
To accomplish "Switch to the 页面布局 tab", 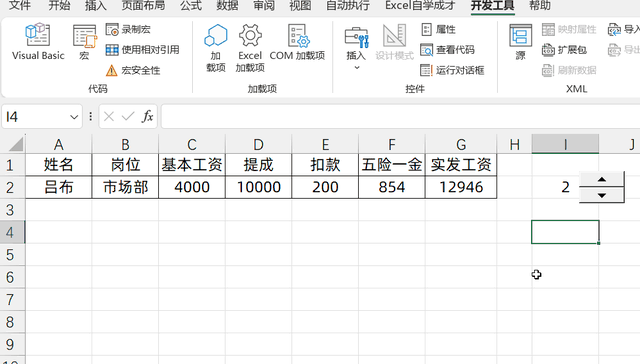I will click(143, 5).
